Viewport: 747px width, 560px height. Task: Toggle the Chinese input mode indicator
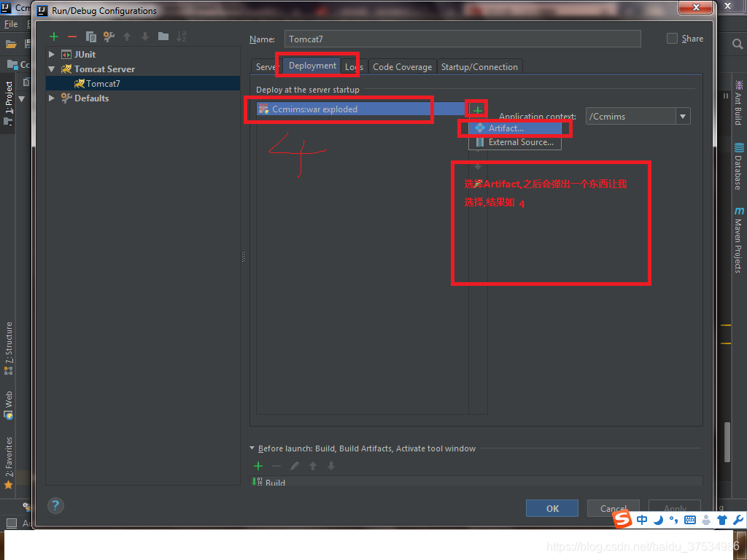coord(642,520)
